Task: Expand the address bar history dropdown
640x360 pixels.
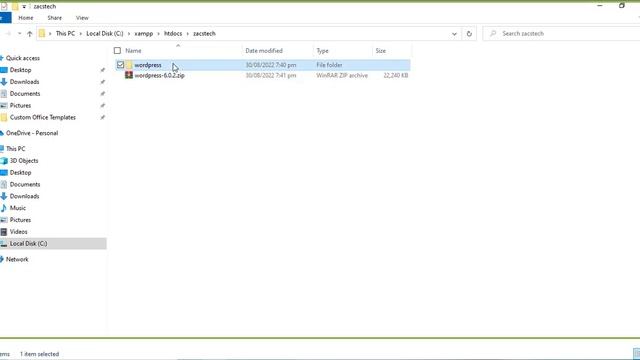Action: pyautogui.click(x=454, y=34)
